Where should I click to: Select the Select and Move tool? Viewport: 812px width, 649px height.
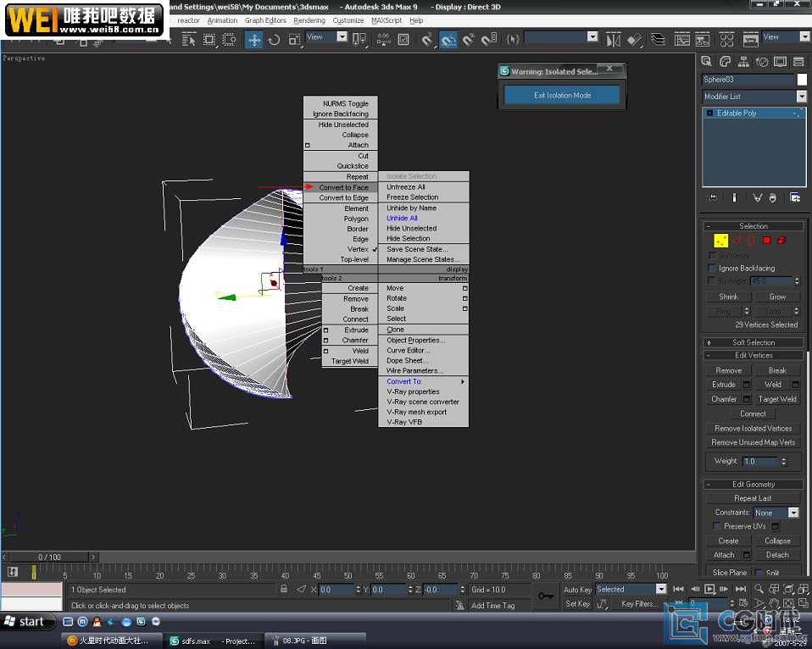pyautogui.click(x=253, y=40)
